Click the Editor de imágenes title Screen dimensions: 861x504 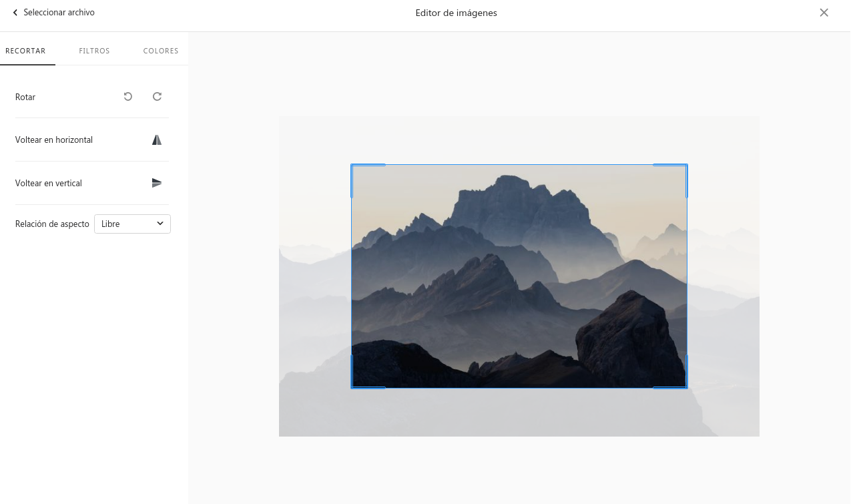pyautogui.click(x=456, y=13)
